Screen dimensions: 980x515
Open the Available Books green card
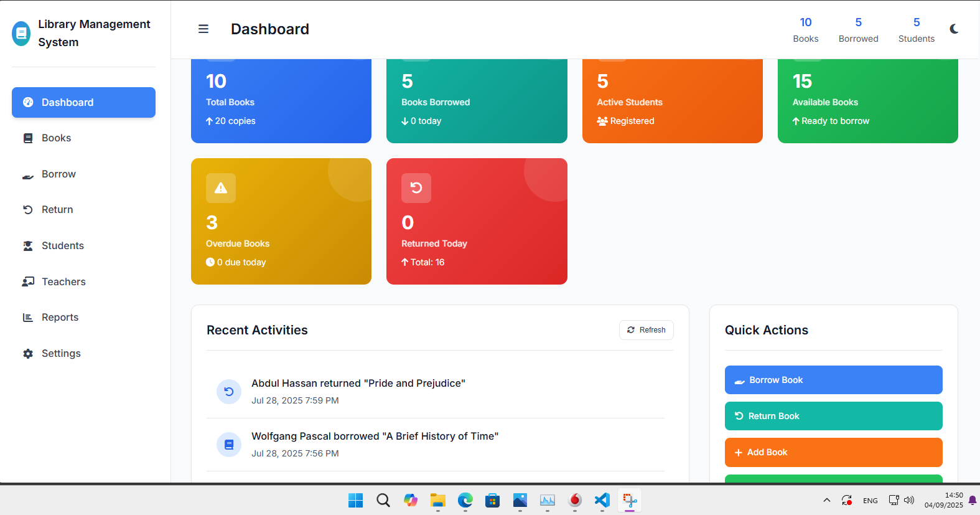tap(868, 101)
